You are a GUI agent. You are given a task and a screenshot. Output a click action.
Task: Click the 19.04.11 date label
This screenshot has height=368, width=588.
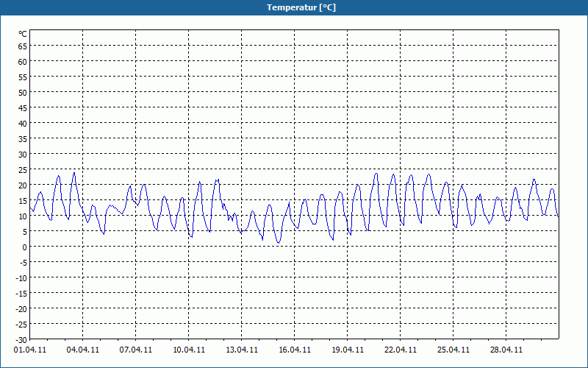point(348,350)
